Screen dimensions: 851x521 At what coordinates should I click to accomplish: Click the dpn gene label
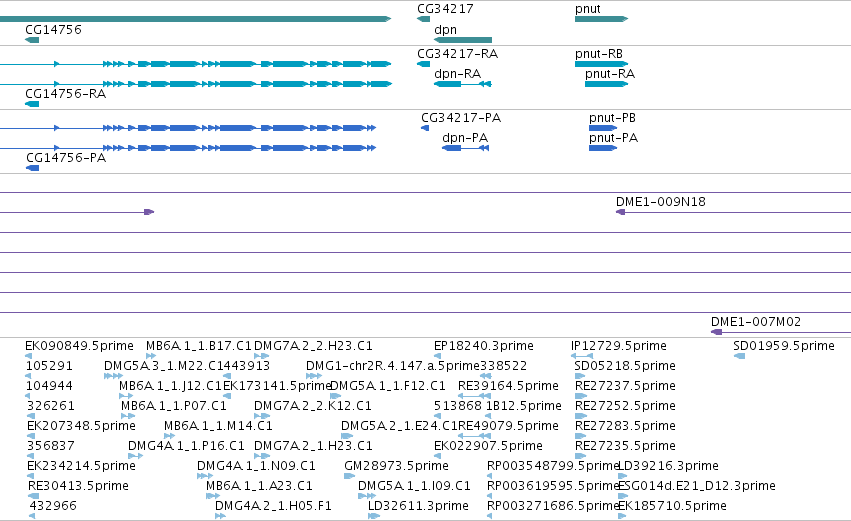tap(446, 30)
